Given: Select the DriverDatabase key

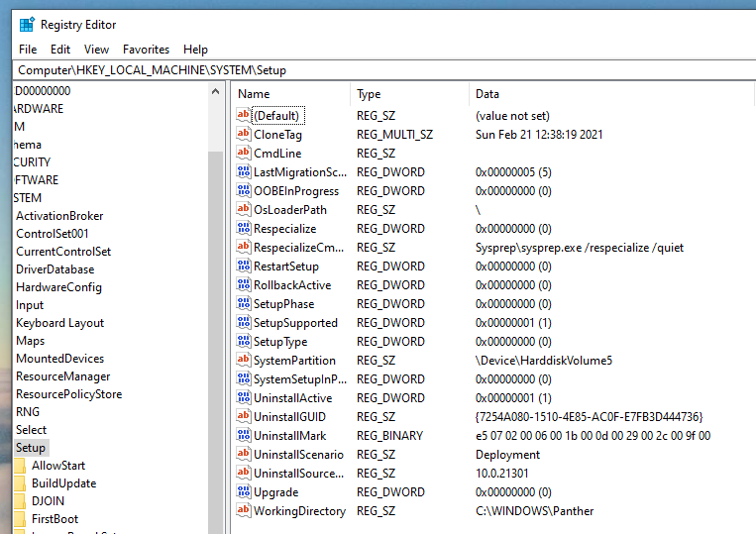Looking at the screenshot, I should (54, 269).
